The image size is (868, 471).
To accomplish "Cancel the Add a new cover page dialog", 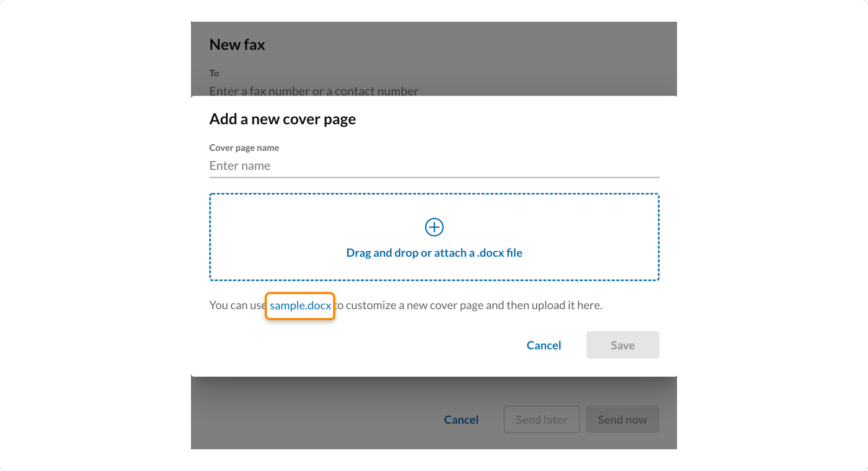I will 544,345.
